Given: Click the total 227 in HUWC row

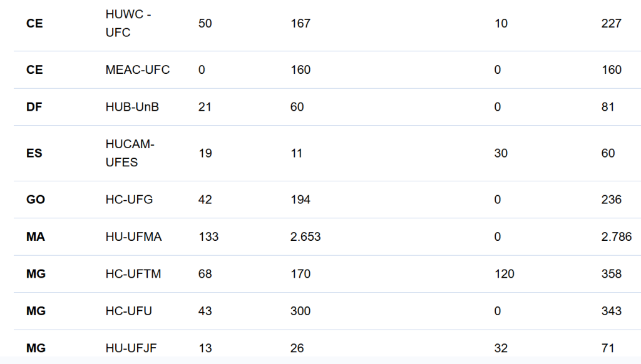Looking at the screenshot, I should (611, 24).
